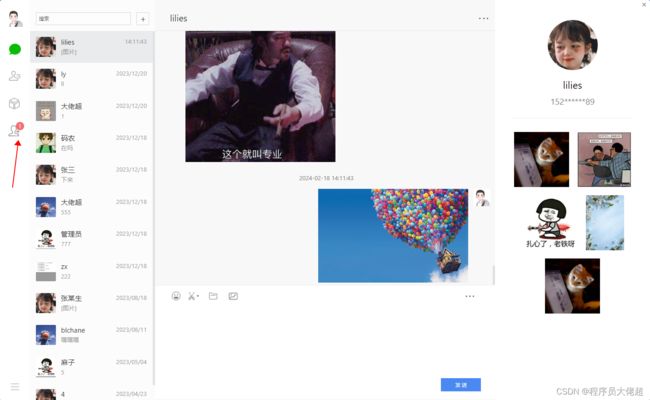Open the zx conversation

coord(92,271)
